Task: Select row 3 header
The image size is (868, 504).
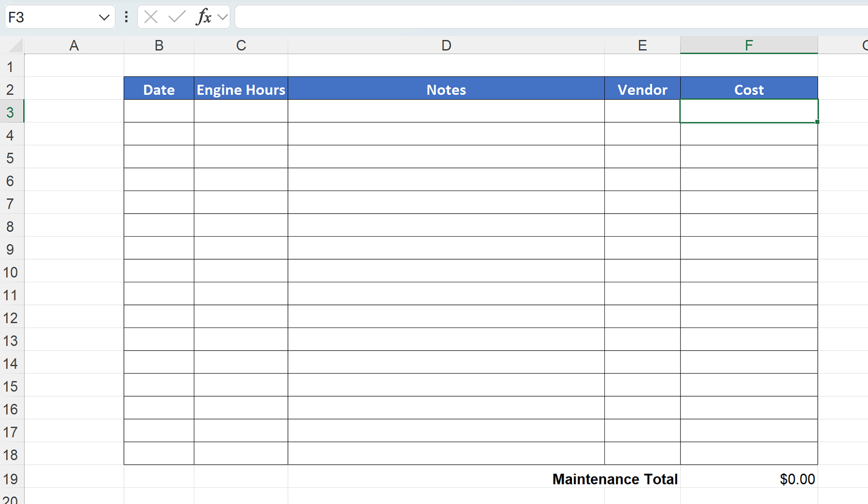Action: pos(10,112)
